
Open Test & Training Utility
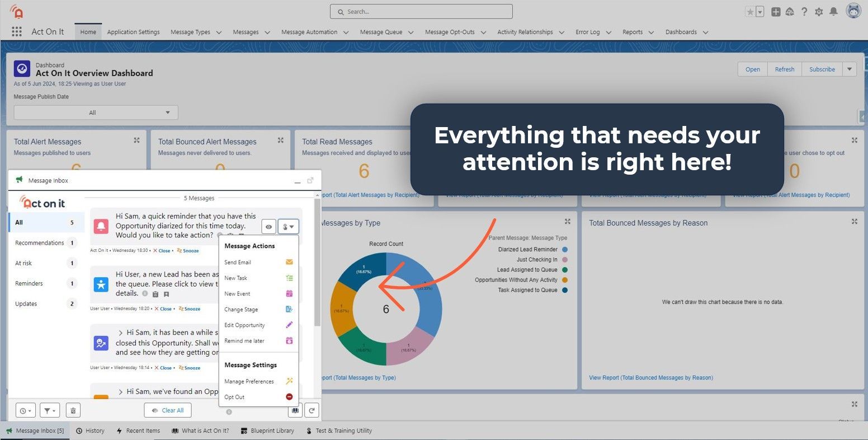[339, 430]
